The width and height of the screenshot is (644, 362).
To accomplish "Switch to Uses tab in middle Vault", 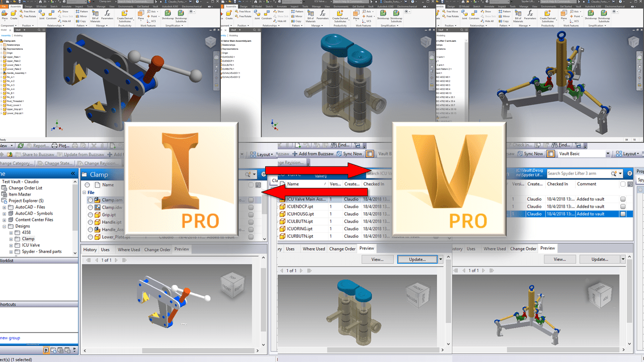I will 290,248.
